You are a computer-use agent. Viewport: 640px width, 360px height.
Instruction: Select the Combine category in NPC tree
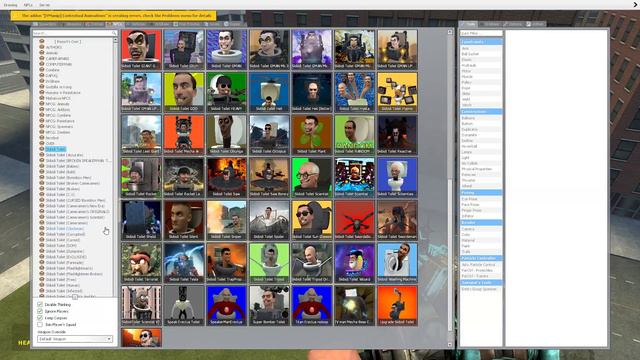click(x=53, y=70)
